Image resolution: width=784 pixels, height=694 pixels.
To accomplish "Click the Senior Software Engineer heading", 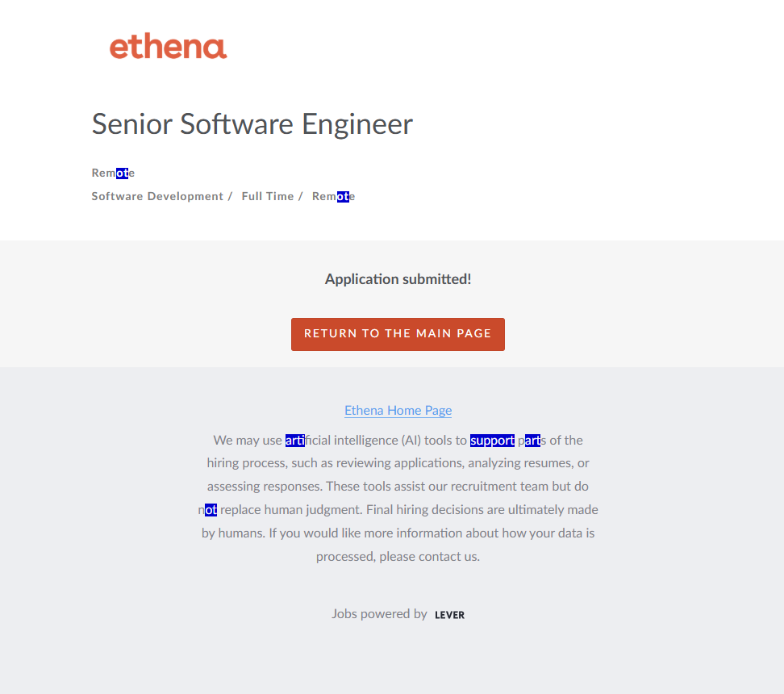I will tap(252, 124).
